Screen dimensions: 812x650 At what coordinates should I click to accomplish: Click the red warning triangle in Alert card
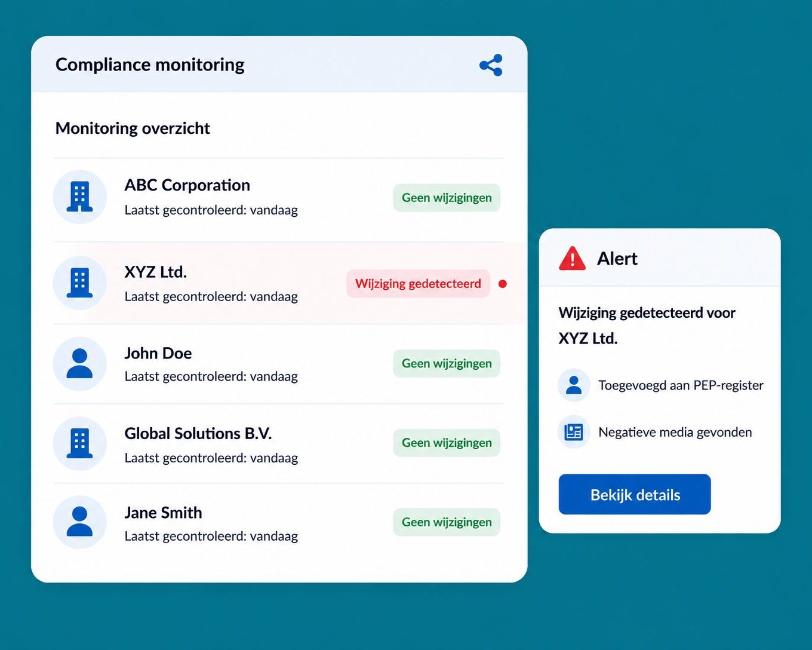(572, 259)
